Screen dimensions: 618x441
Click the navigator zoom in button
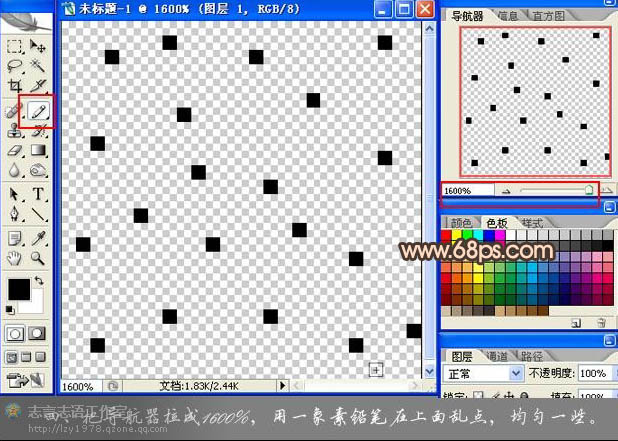point(607,191)
